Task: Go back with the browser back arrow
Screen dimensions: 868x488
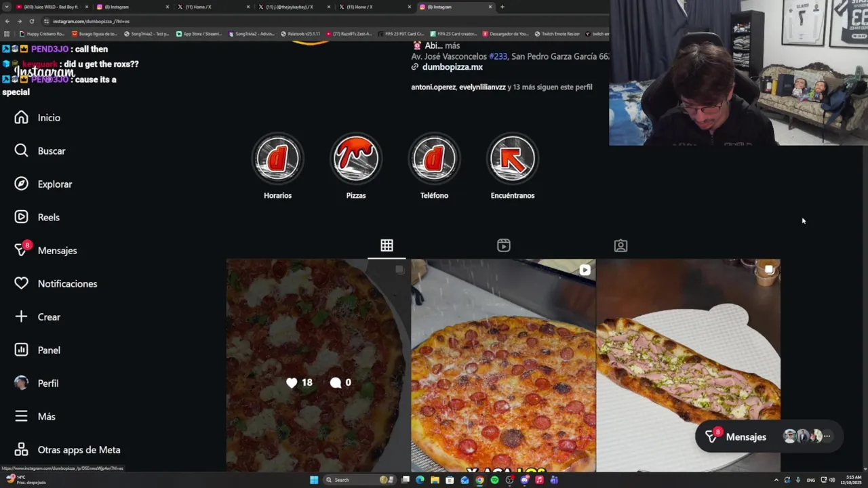Action: [x=7, y=21]
